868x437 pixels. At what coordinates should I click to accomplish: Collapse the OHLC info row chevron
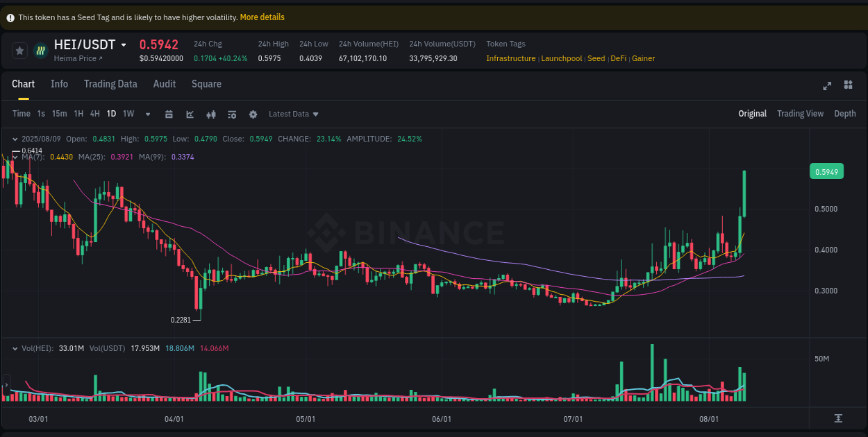tap(15, 138)
